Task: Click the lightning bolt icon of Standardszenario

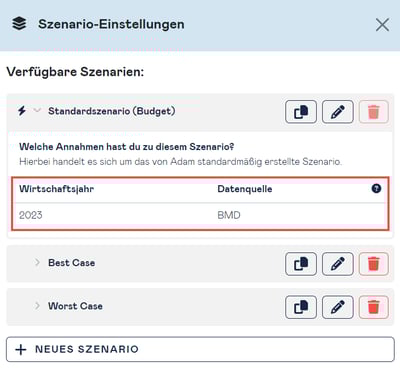Action: point(22,111)
